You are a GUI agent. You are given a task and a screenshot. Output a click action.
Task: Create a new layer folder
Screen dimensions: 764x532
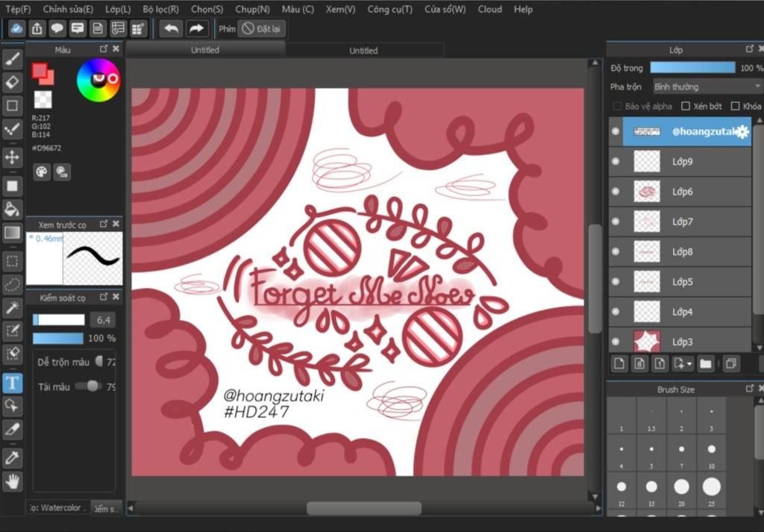pos(705,363)
